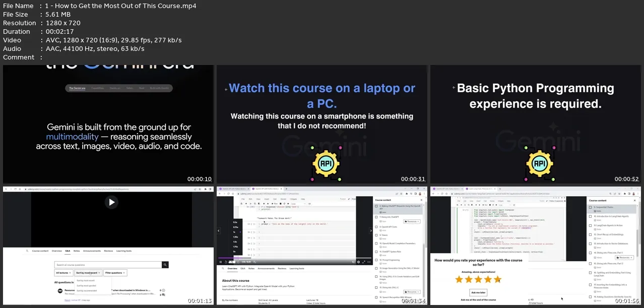Select Sort by most upvoted menu option
This screenshot has width=644, height=308.
pos(86,286)
